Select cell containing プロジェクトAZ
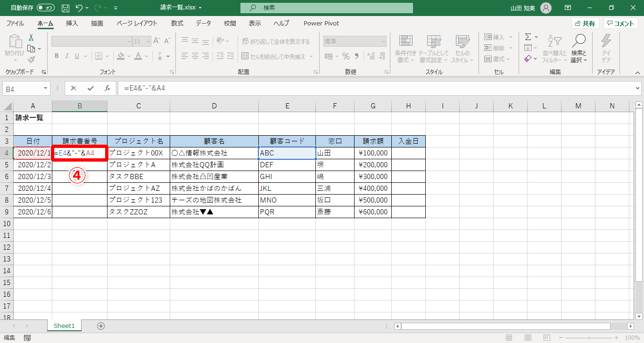 point(139,188)
